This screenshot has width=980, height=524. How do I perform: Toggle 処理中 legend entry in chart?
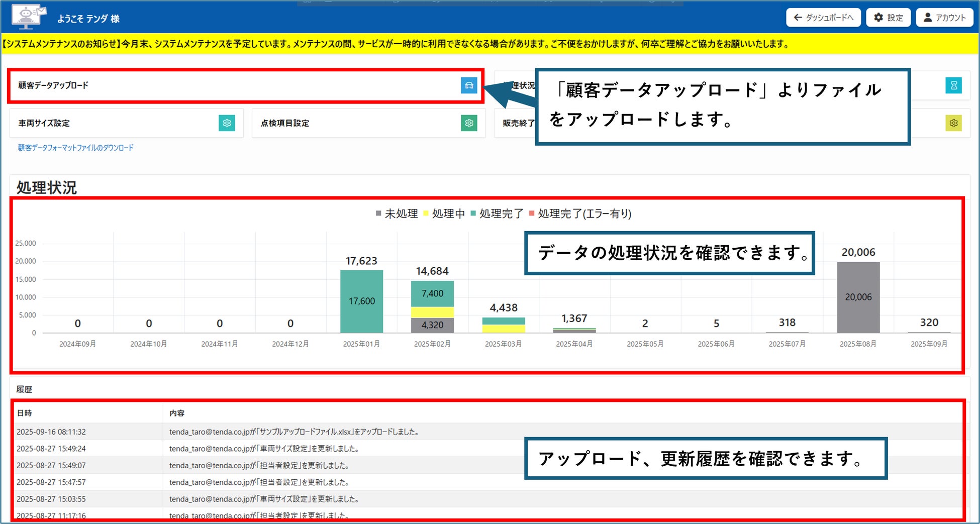444,214
